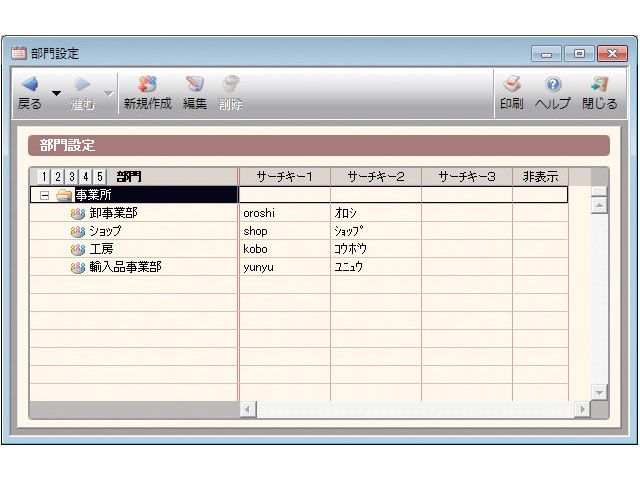Screen dimensions: 640x480
Task: Show tree level 5 button
Action: tap(99, 177)
